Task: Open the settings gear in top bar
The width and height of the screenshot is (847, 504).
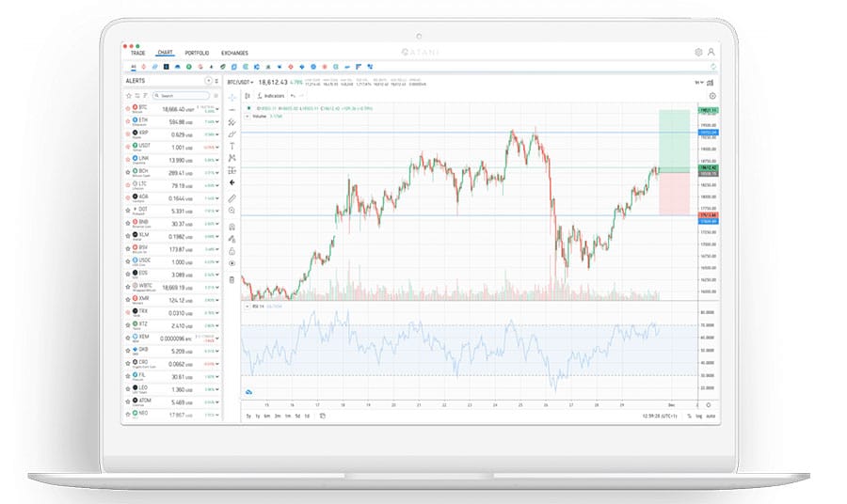Action: [x=698, y=53]
